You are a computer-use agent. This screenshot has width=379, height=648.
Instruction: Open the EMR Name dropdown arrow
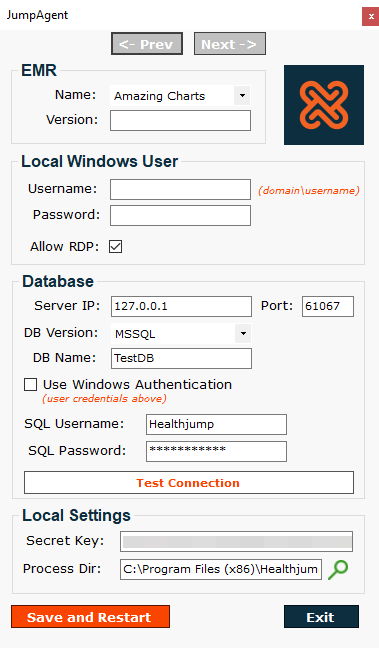242,96
